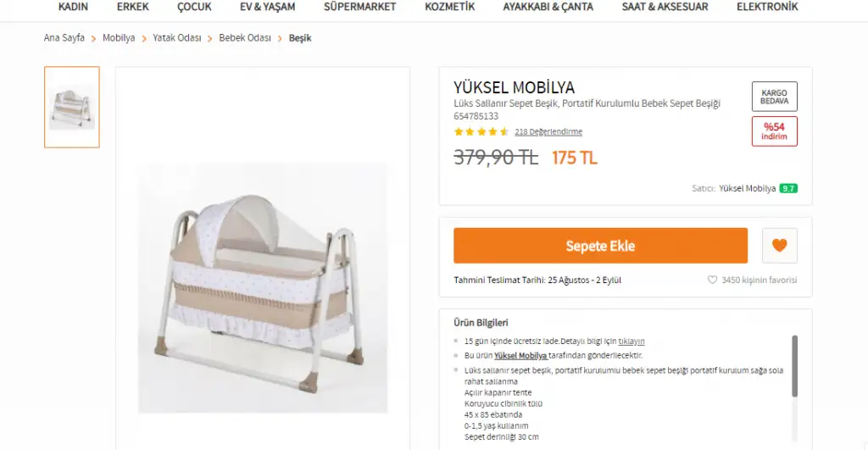The width and height of the screenshot is (868, 450).
Task: Click the Sepete Ekle button
Action: tap(600, 246)
